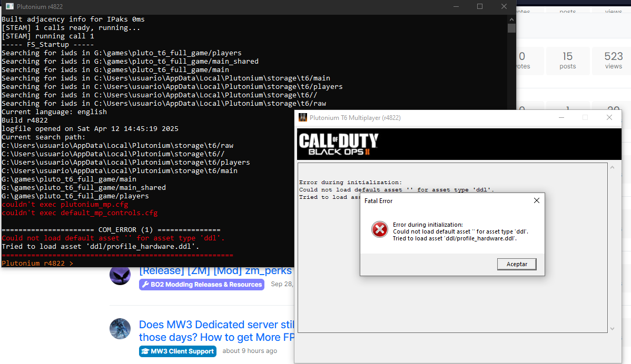Click "couldn't exec plutonium_mp.cfg" console line
631x364 pixels.
tap(65, 205)
